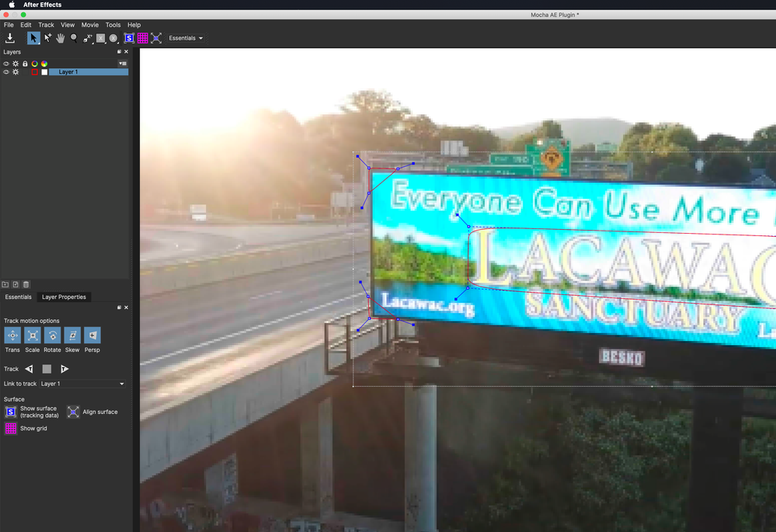The image size is (776, 532).
Task: Toggle Show Planar Grid in toolbar
Action: tap(142, 38)
